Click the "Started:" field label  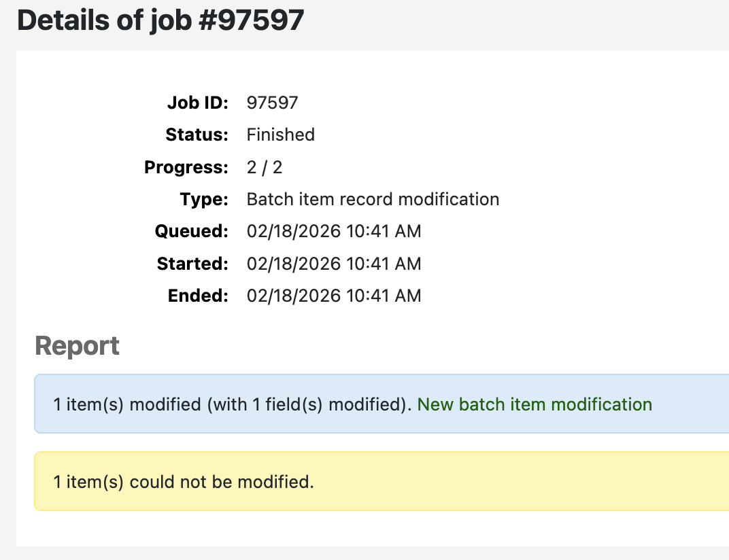[192, 263]
